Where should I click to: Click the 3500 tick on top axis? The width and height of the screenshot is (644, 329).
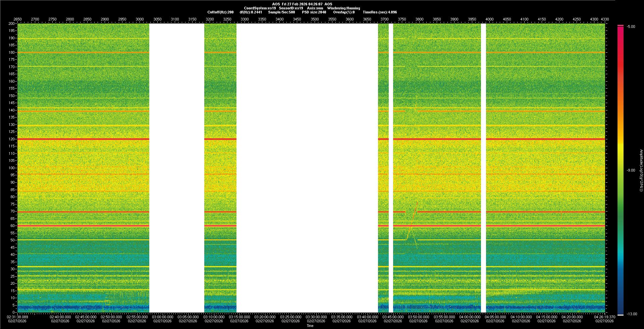[315, 19]
